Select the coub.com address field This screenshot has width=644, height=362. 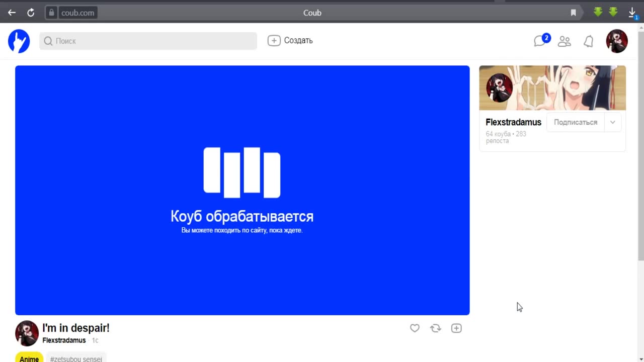77,13
